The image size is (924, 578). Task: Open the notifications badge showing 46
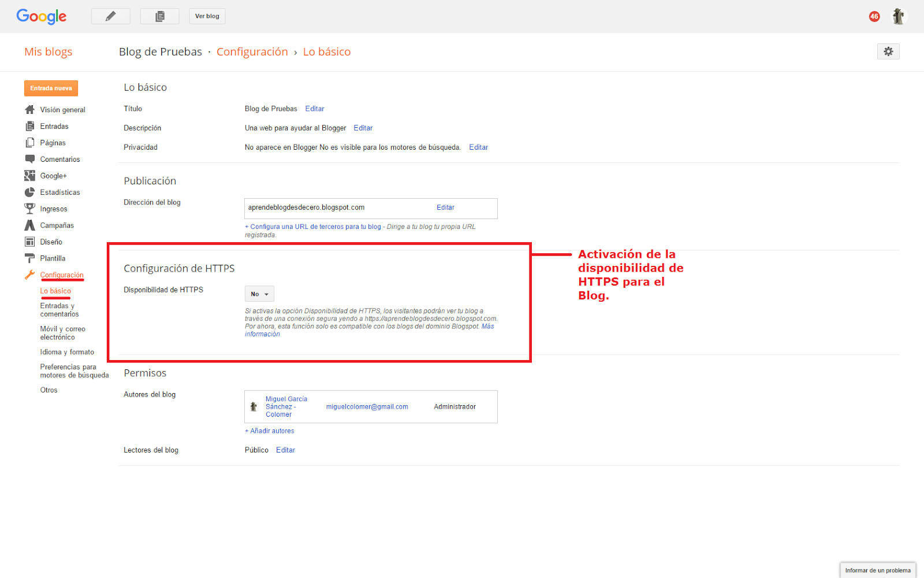874,17
